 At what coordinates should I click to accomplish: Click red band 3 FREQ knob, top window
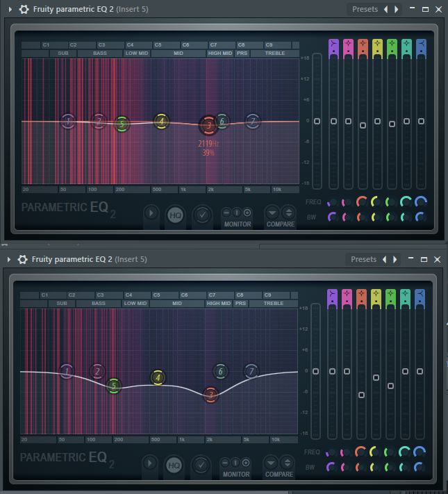(362, 201)
